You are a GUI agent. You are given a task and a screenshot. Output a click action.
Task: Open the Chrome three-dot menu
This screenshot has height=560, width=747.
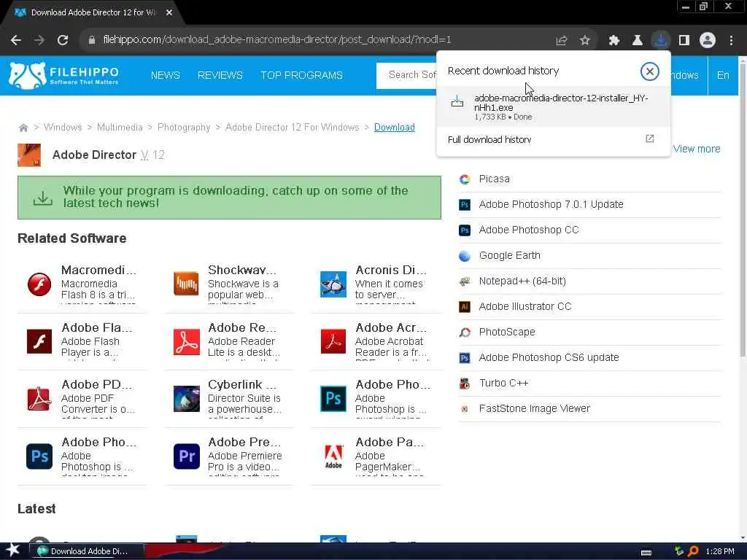point(731,40)
